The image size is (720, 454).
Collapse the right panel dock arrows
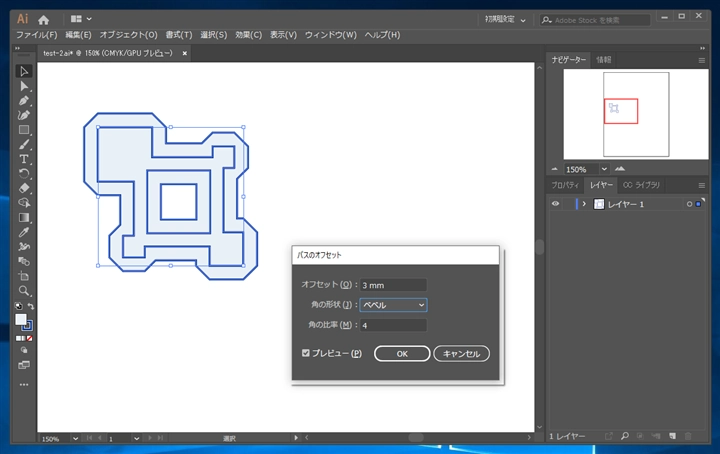[702, 48]
